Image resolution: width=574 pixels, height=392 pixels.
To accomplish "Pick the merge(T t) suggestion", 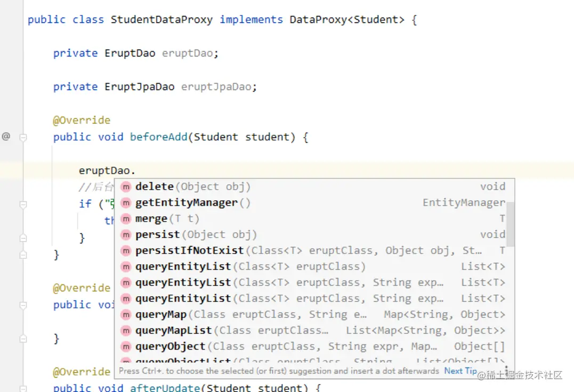I will 314,219.
